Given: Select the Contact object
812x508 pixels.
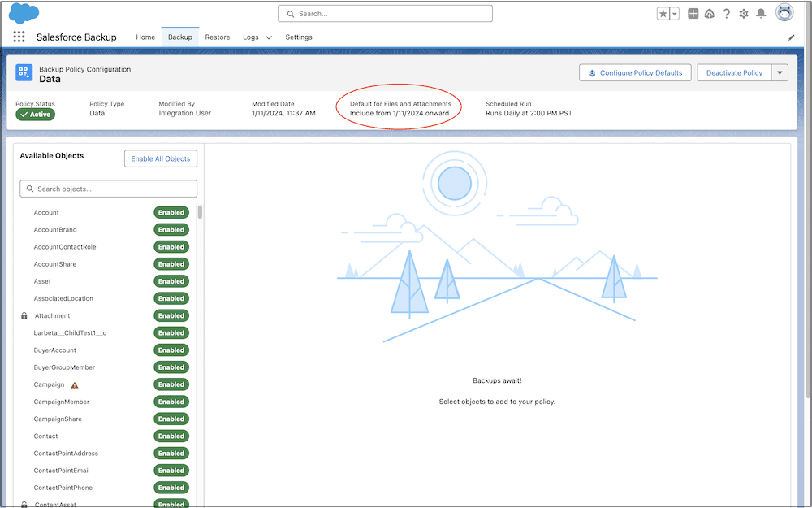Looking at the screenshot, I should pyautogui.click(x=45, y=436).
